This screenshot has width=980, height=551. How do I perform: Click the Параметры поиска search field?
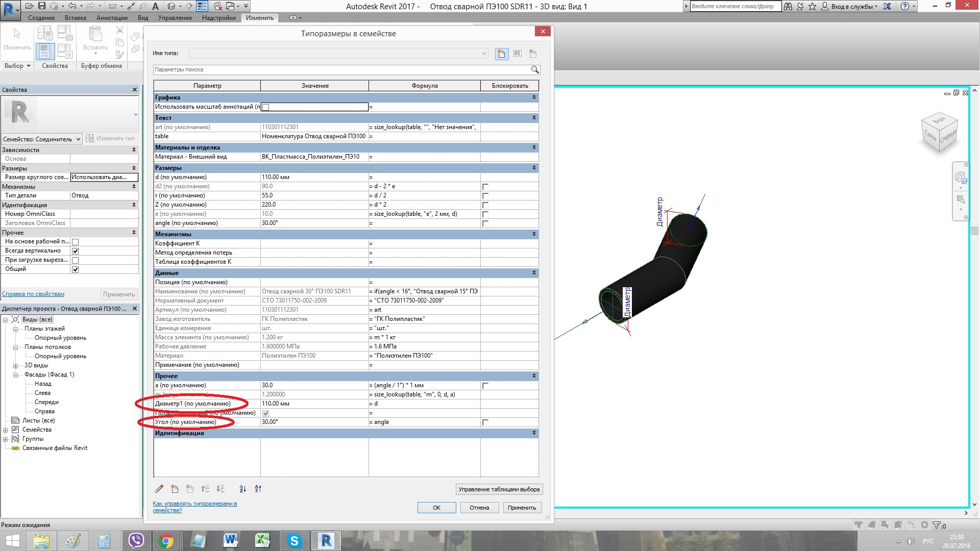[x=341, y=69]
